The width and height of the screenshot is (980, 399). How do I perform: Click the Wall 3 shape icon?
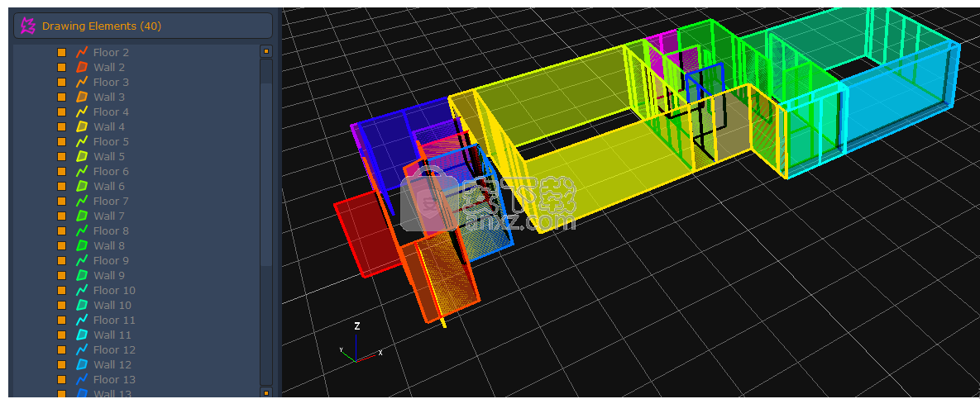[81, 97]
